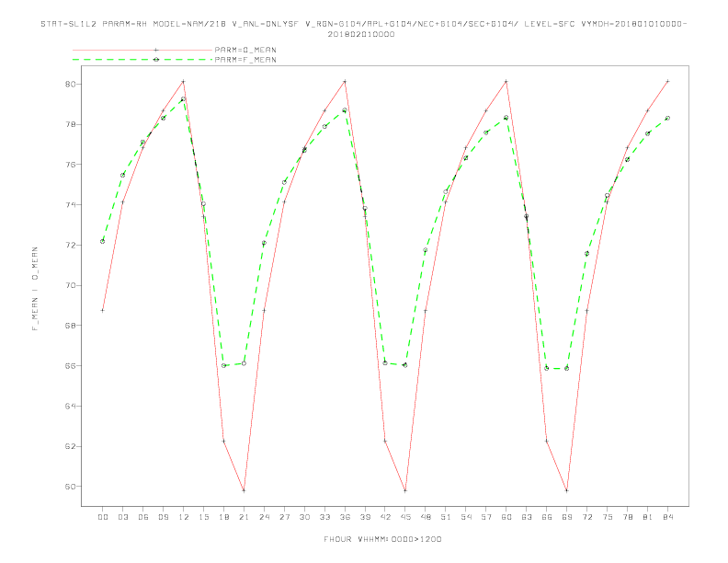
Task: Click the F_MEAN | O_MEAN y-axis title
Action: point(35,289)
